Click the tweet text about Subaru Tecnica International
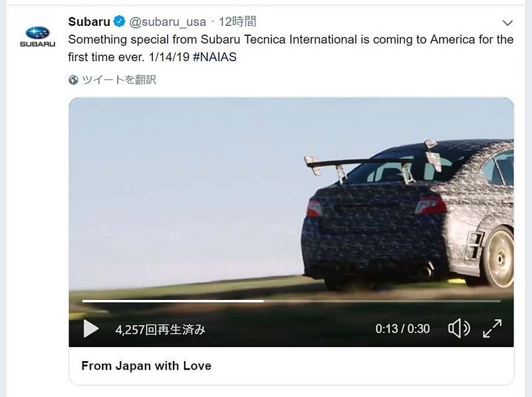 tap(291, 48)
